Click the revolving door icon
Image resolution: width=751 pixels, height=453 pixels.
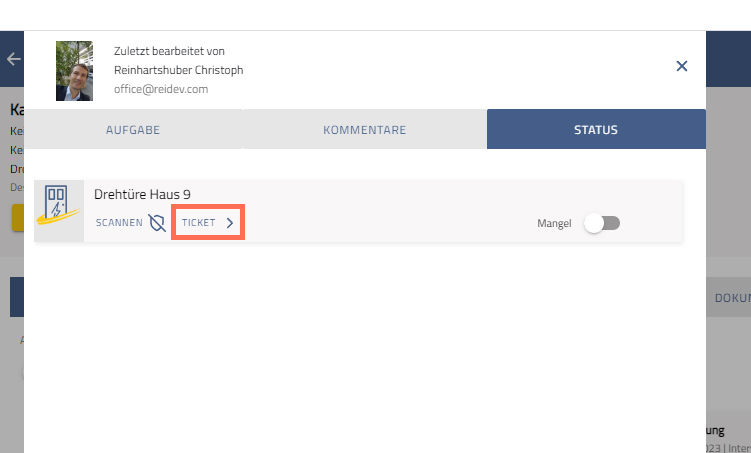[59, 211]
